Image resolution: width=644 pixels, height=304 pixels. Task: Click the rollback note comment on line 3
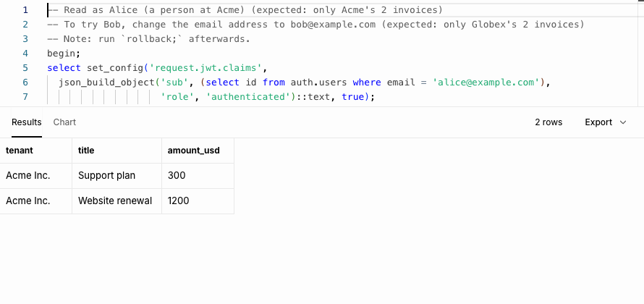point(148,39)
